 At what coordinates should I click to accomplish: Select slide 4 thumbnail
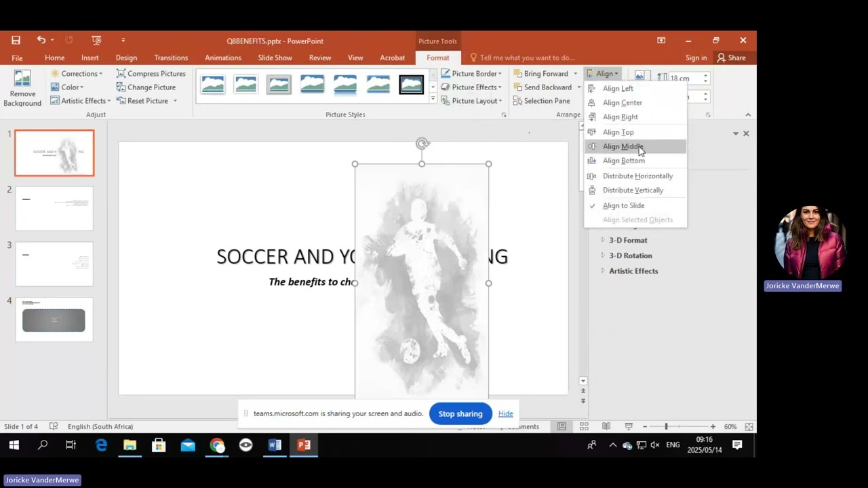(54, 319)
